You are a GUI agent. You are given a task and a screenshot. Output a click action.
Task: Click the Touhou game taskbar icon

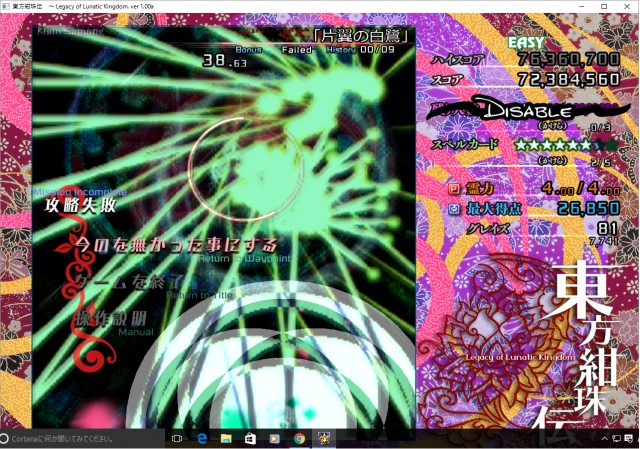click(324, 438)
